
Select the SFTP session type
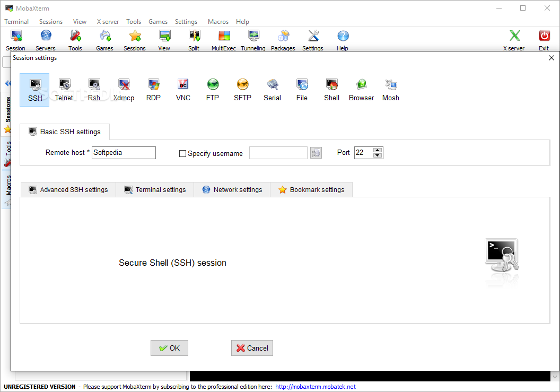point(242,90)
